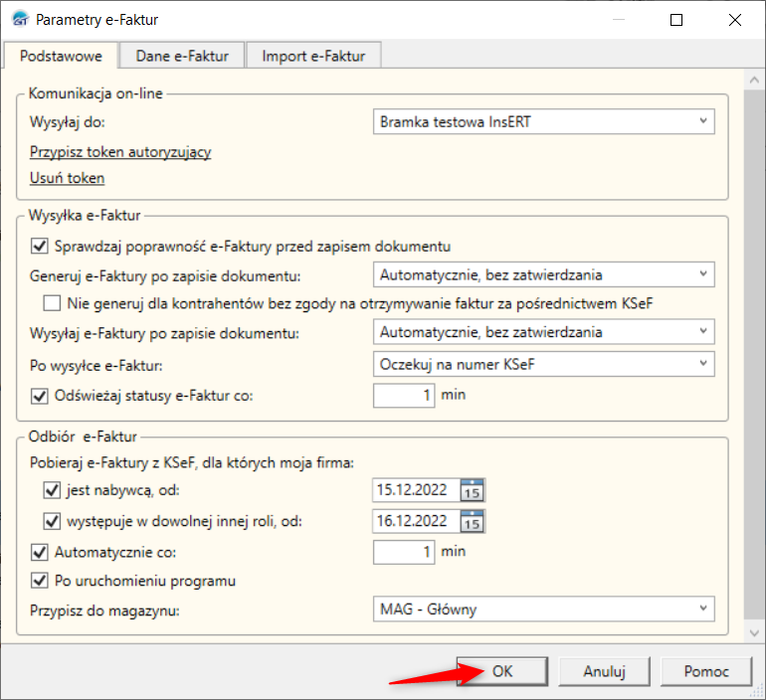Switch to 'Dane e-Faktur' tab
Screen dimensions: 766x700
point(182,56)
